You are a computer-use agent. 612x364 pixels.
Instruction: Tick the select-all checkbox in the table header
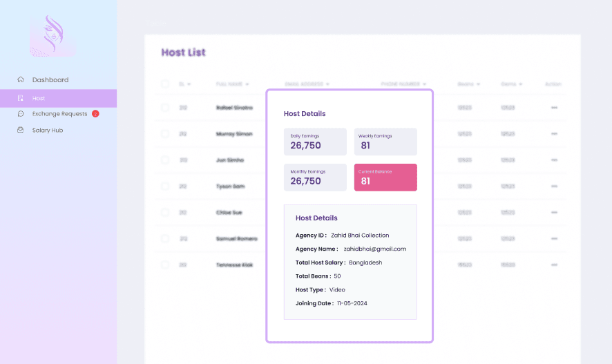[165, 84]
